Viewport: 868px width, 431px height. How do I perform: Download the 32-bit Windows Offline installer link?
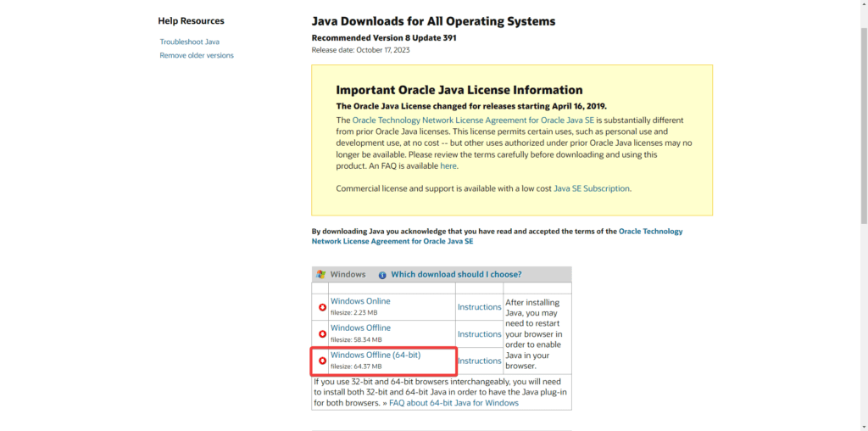point(360,327)
